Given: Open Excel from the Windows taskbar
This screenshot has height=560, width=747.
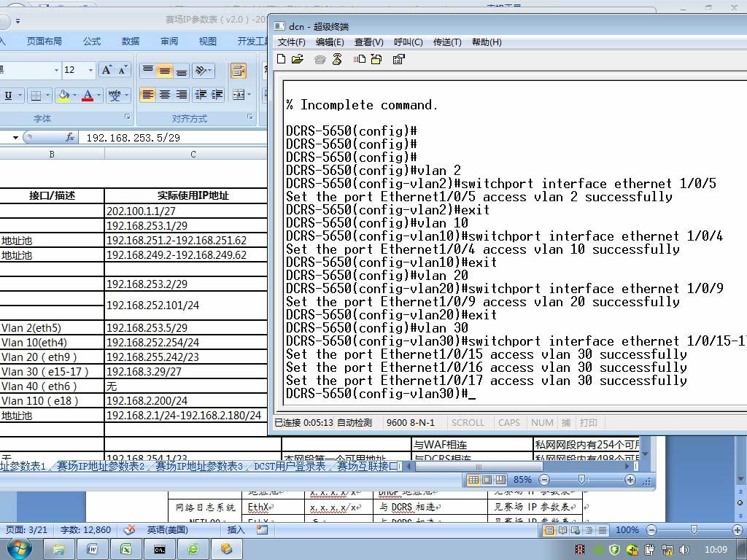Looking at the screenshot, I should [x=125, y=550].
